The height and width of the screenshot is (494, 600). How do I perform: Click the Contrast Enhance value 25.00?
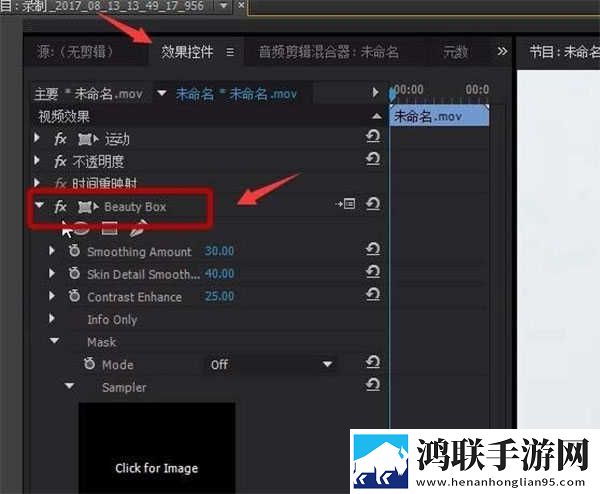219,296
